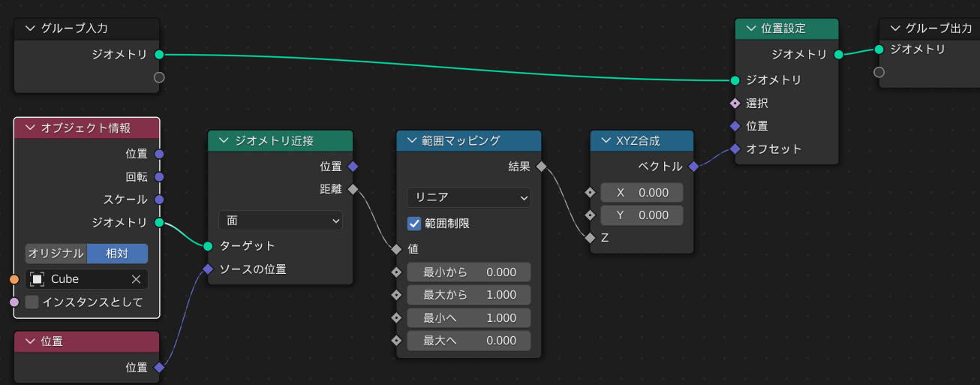Screen dimensions: 980x385
Task: Click the X value field in XYZ合成
Action: click(642, 193)
